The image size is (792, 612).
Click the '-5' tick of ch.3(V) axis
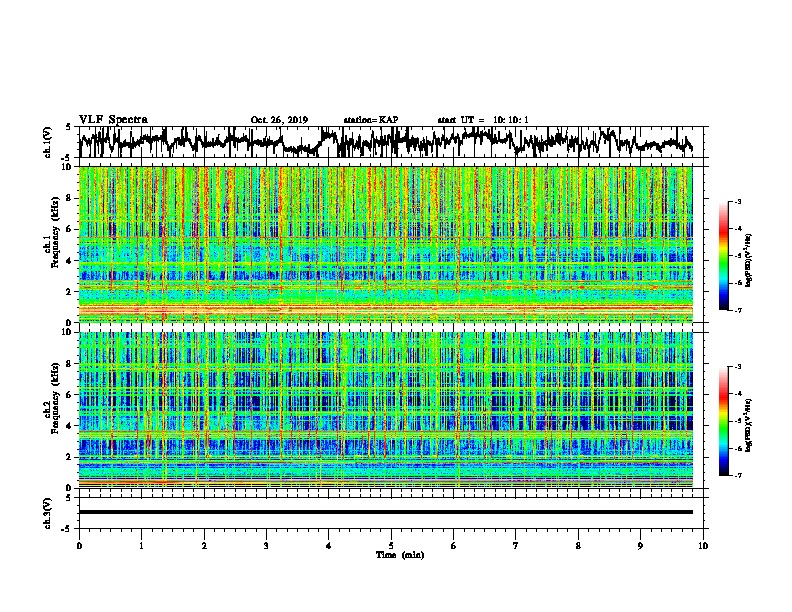click(68, 529)
